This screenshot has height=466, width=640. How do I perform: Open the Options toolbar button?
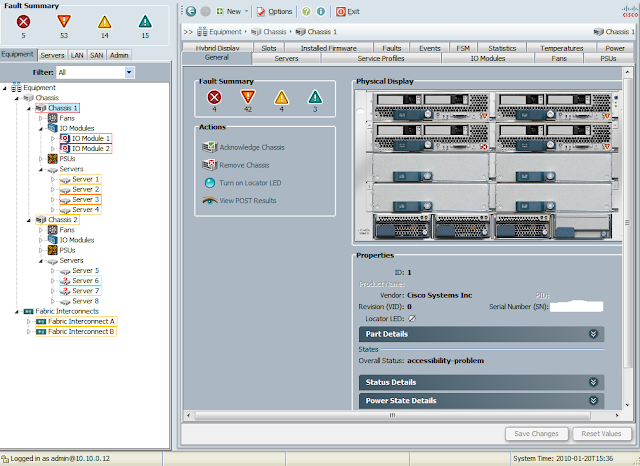(x=274, y=11)
